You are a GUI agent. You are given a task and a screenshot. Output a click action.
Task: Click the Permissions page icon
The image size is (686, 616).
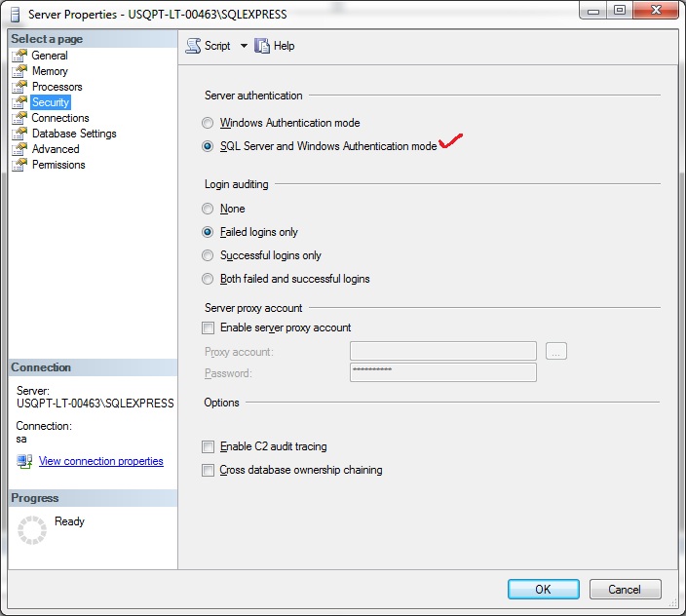click(x=19, y=165)
